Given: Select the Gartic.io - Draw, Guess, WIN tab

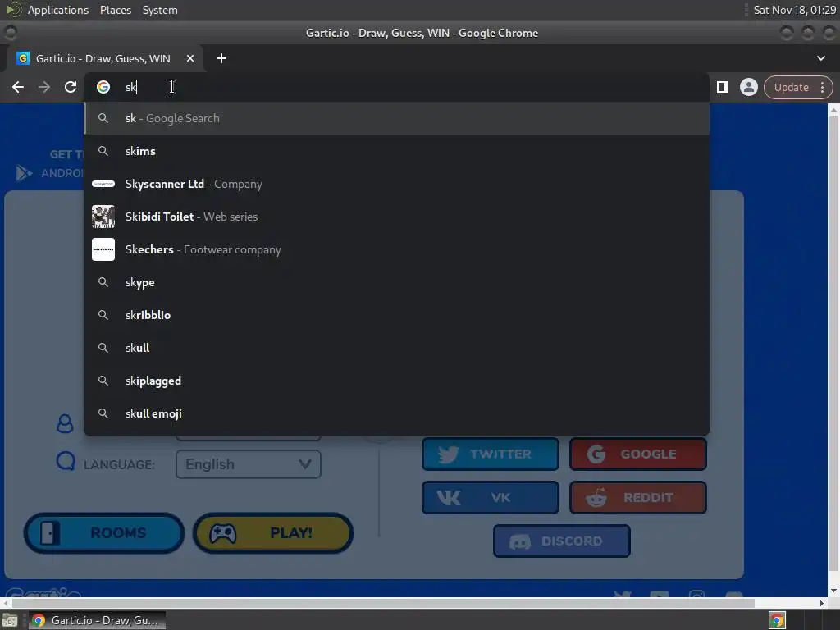Looking at the screenshot, I should [103, 58].
